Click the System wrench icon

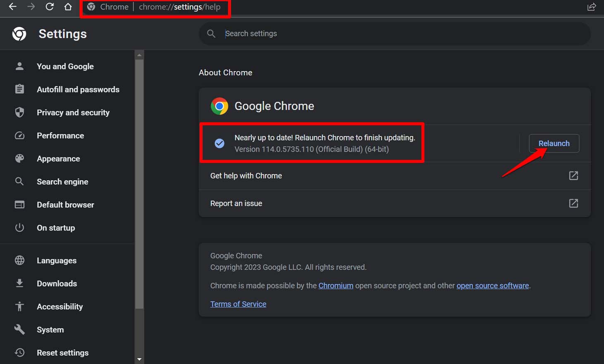(19, 329)
